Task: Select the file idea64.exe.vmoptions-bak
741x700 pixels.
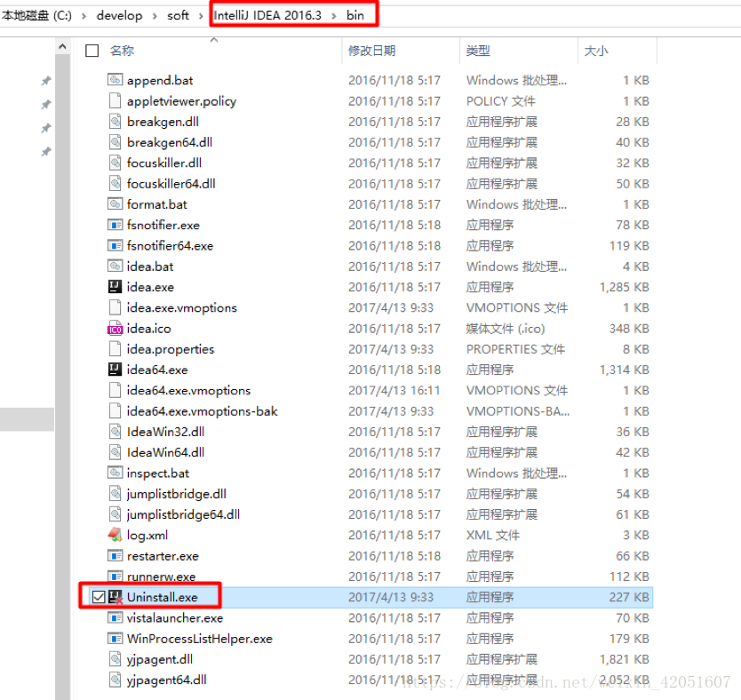Action: (x=202, y=411)
